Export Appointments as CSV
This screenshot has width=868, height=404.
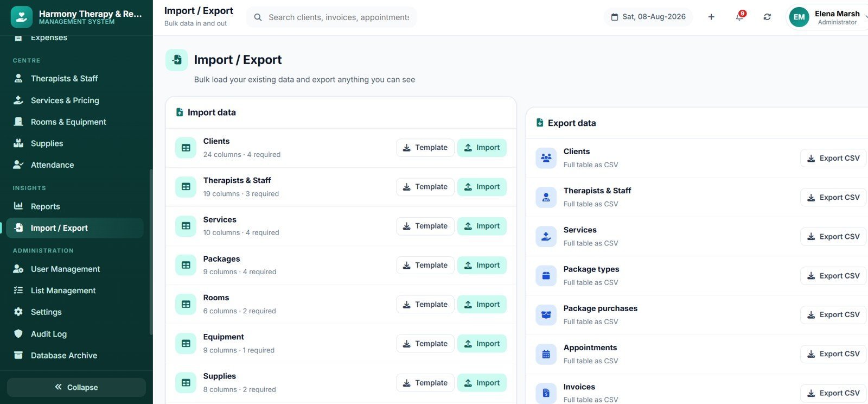pyautogui.click(x=833, y=354)
